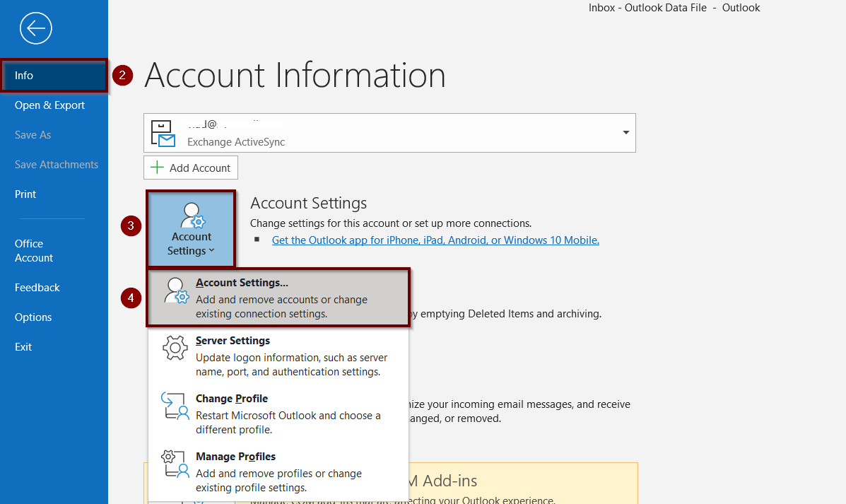
Task: Select Feedback in the left sidebar
Action: (x=37, y=288)
